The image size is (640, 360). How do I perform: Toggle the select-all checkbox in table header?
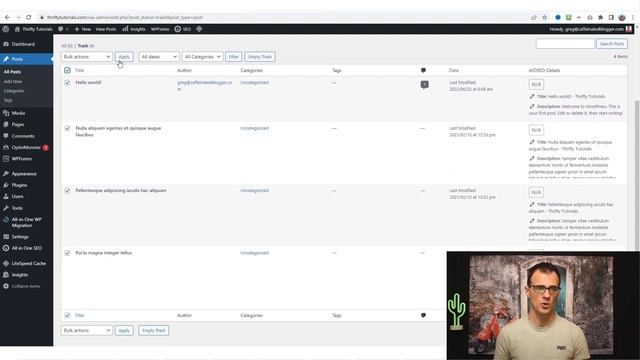pyautogui.click(x=67, y=71)
